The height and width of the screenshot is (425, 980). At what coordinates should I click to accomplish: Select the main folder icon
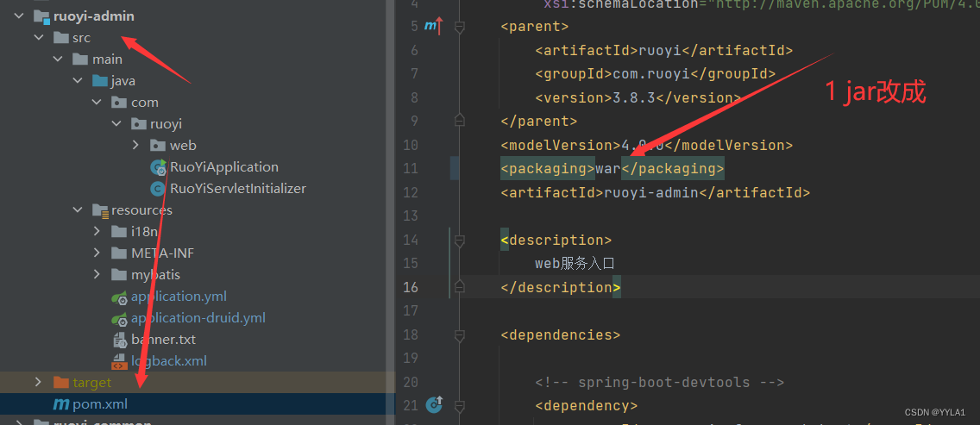coord(80,59)
